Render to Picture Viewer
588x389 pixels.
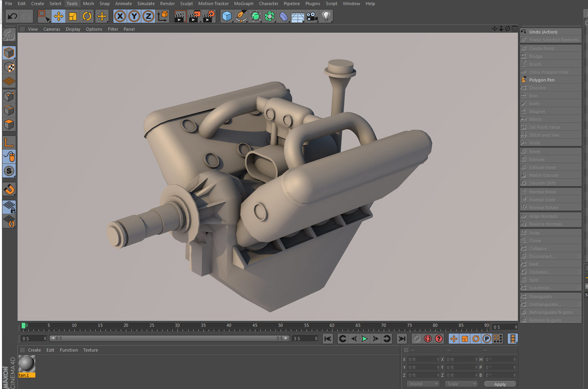tap(194, 16)
